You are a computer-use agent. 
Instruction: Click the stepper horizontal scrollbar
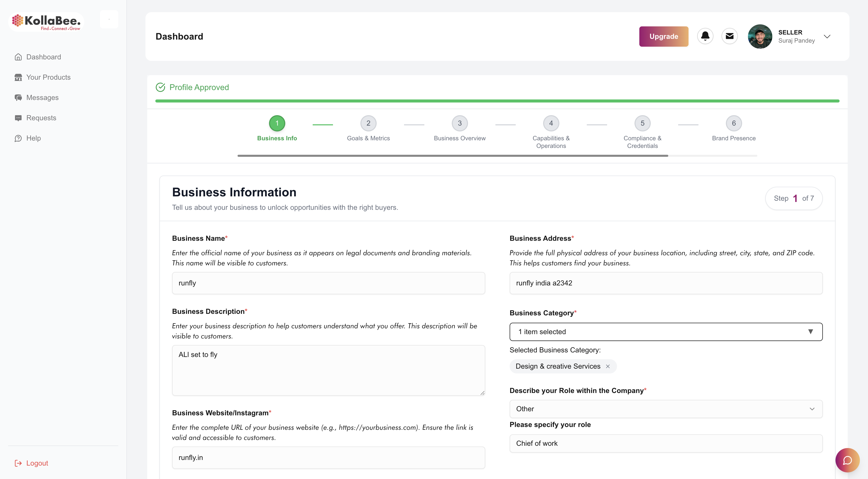point(453,156)
